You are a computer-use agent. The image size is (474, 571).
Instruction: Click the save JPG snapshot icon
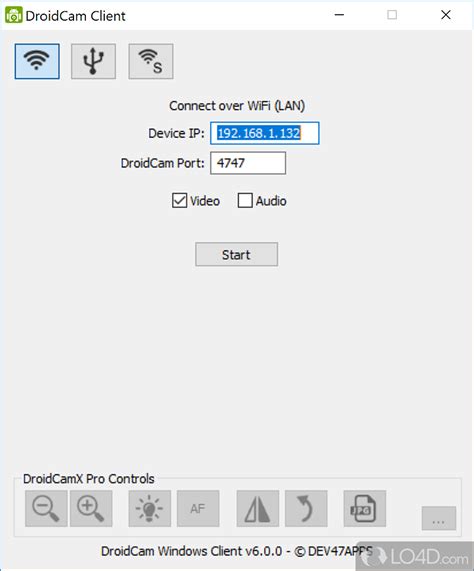[364, 508]
